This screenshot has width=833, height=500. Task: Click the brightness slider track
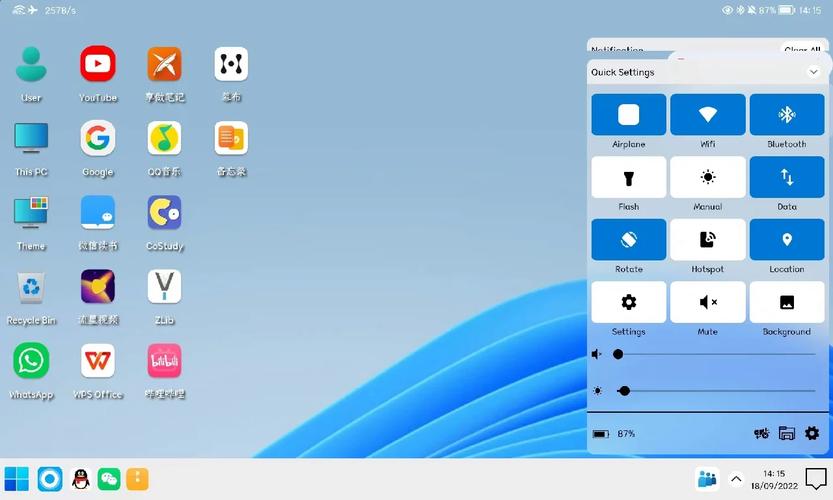[716, 391]
